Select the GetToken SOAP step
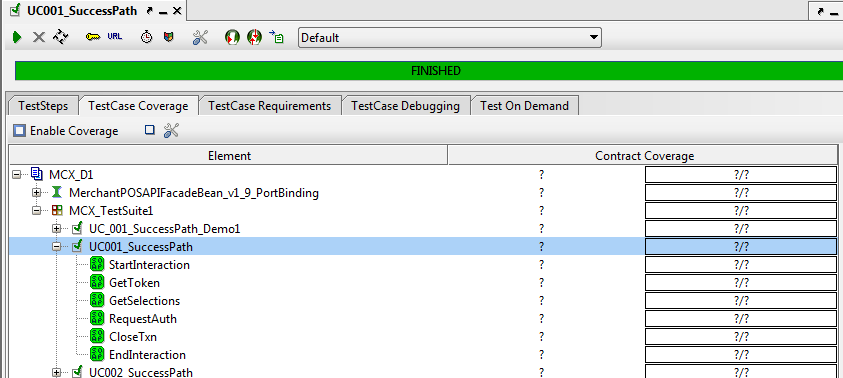This screenshot has height=378, width=843. (134, 282)
